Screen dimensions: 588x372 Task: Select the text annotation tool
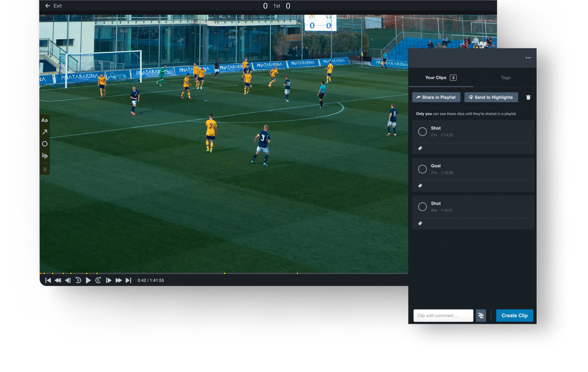[x=45, y=120]
